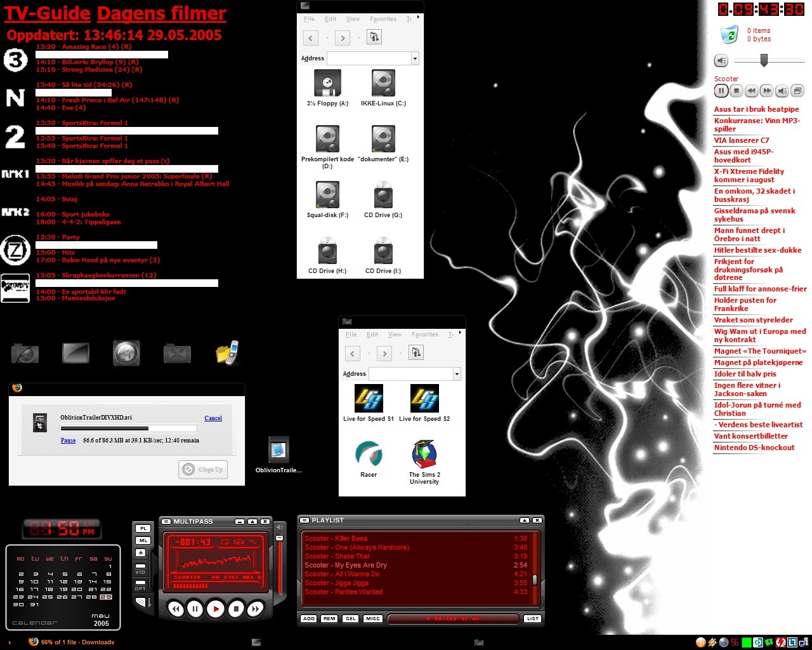Click the playlist scrollbar handle
Screen dimensions: 812x650
pos(535,580)
